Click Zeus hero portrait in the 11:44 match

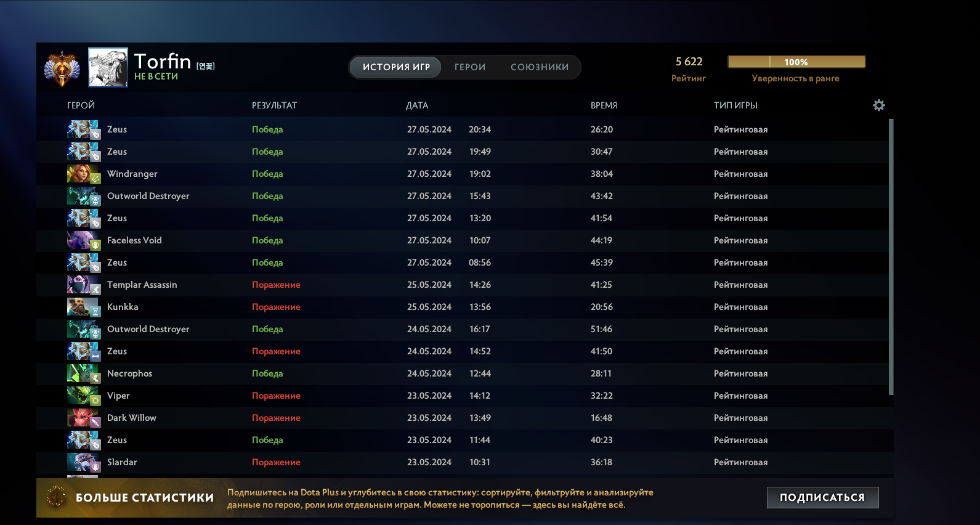click(83, 440)
